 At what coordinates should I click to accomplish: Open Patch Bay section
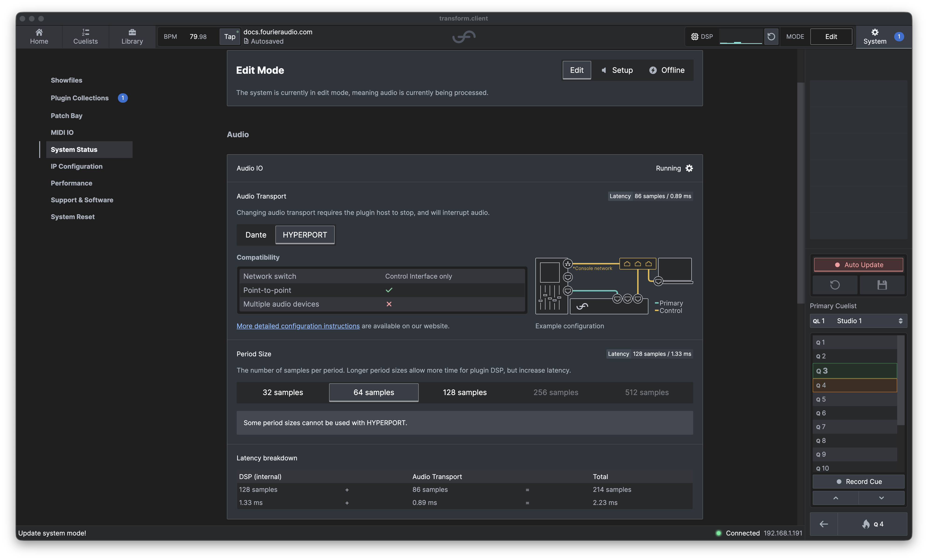click(x=66, y=115)
